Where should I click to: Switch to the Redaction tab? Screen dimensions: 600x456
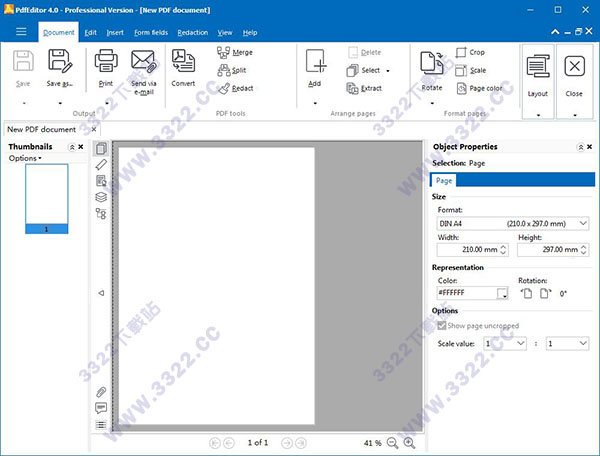pyautogui.click(x=193, y=33)
